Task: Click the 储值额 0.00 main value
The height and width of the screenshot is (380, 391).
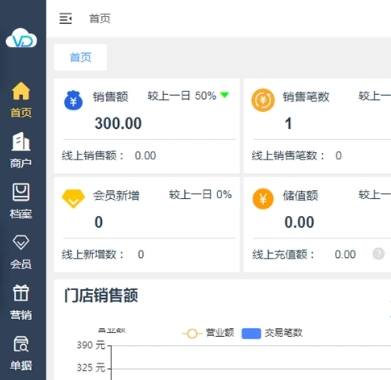Action: (x=299, y=222)
